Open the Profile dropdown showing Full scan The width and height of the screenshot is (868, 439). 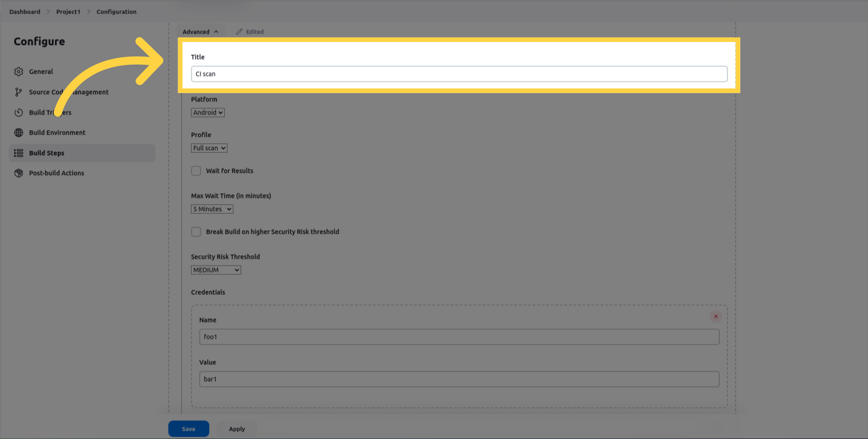[209, 148]
